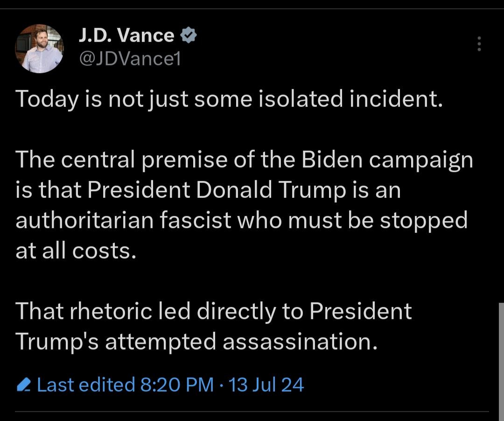Click the blue verified badge
This screenshot has height=421, width=504.
pos(188,35)
